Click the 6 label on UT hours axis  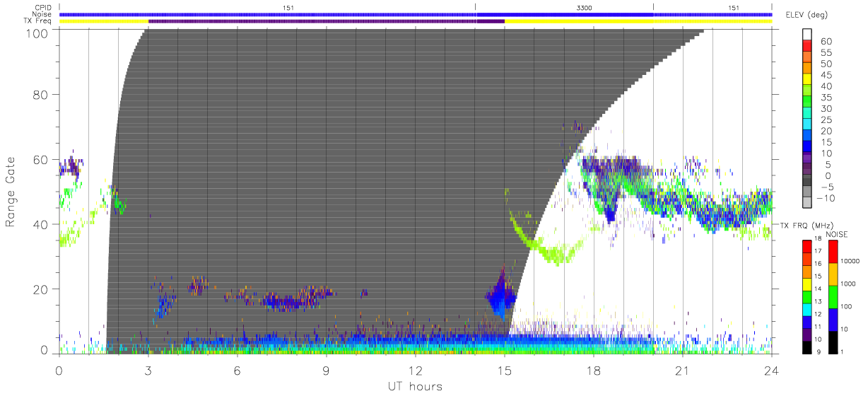237,371
